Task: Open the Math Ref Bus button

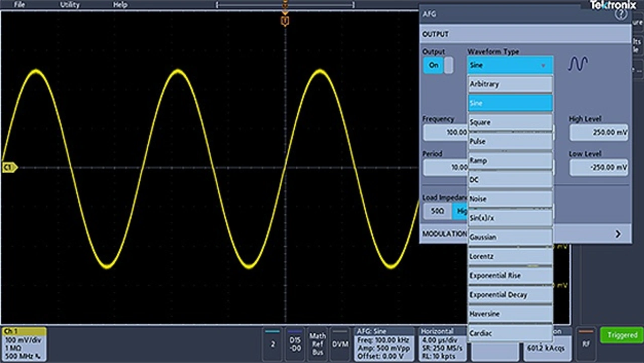Action: coord(317,344)
